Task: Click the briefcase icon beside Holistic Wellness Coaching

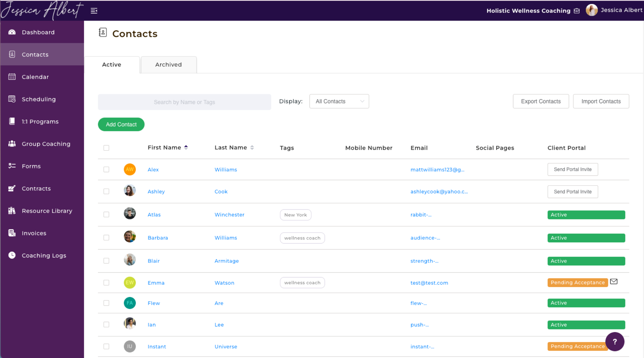Action: click(577, 11)
